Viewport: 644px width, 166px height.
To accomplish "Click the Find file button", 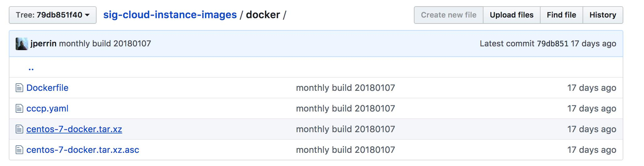I will pyautogui.click(x=561, y=15).
